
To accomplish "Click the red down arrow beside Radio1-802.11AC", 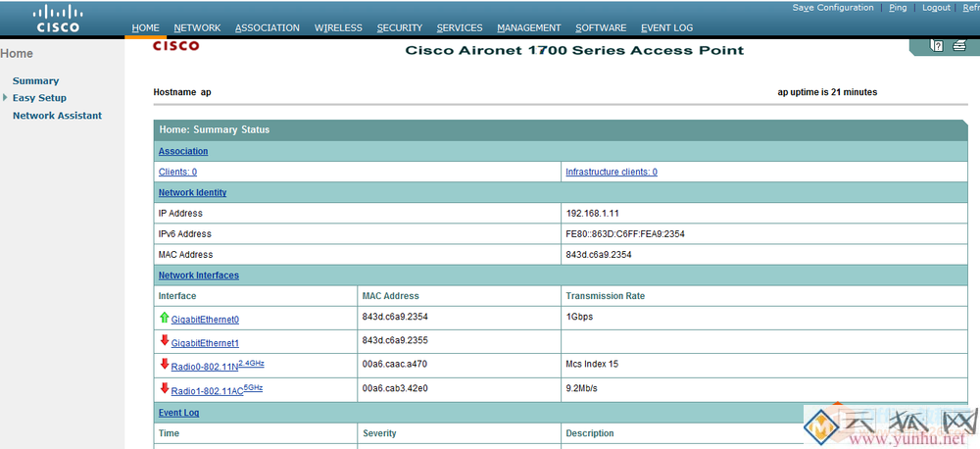I will point(165,388).
